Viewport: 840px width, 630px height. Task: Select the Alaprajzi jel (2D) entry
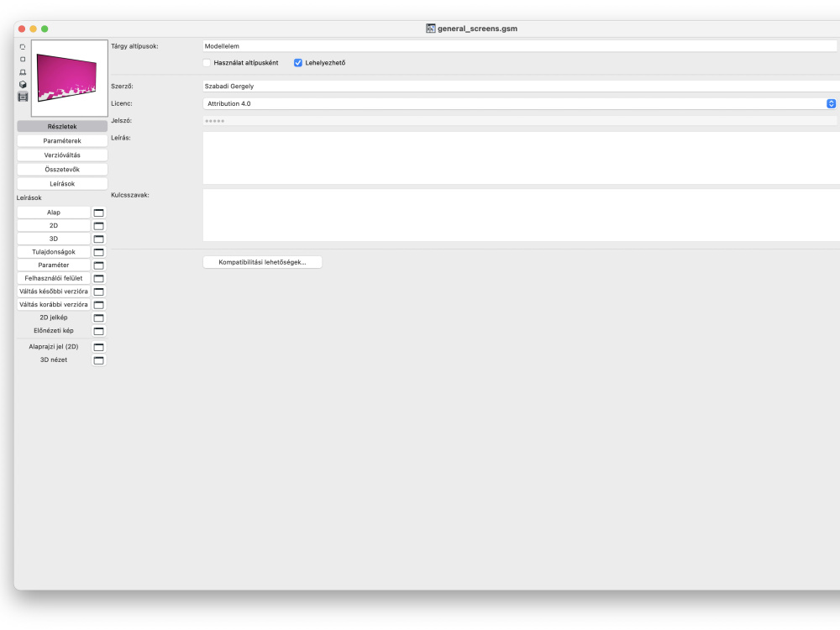pyautogui.click(x=54, y=347)
